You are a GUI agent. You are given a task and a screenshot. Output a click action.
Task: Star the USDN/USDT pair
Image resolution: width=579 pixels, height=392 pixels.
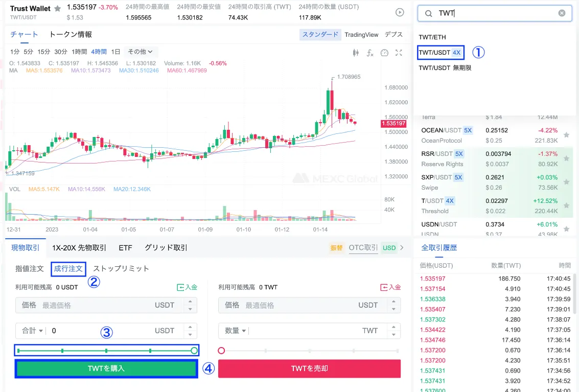tap(566, 229)
